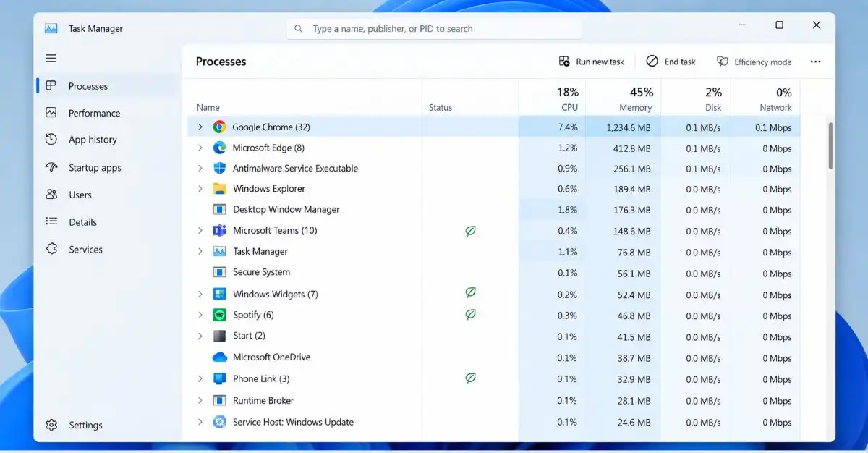Expand the Runtime Broker row
Screen dimensions: 868x453
click(200, 400)
